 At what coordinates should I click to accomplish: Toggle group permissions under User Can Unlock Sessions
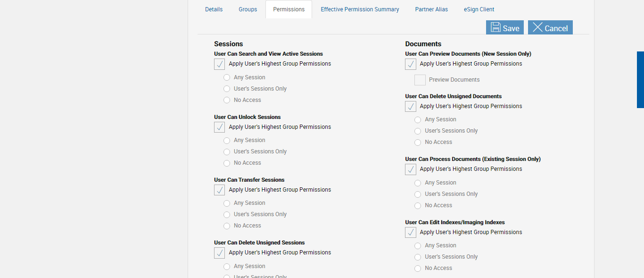click(x=220, y=127)
